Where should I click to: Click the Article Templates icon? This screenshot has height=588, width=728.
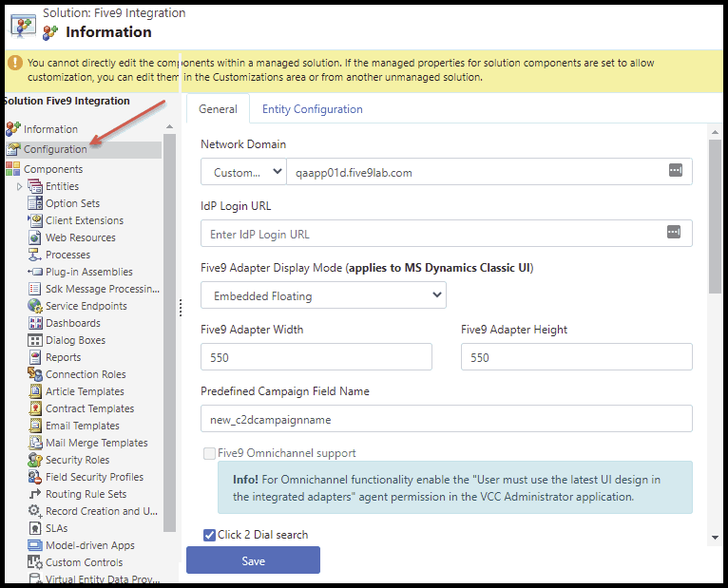[35, 391]
